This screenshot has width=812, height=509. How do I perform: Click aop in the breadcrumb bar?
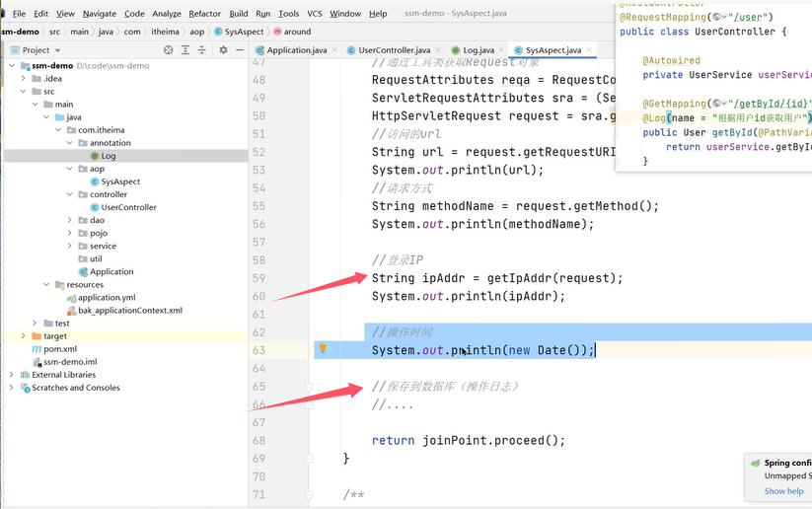(196, 32)
